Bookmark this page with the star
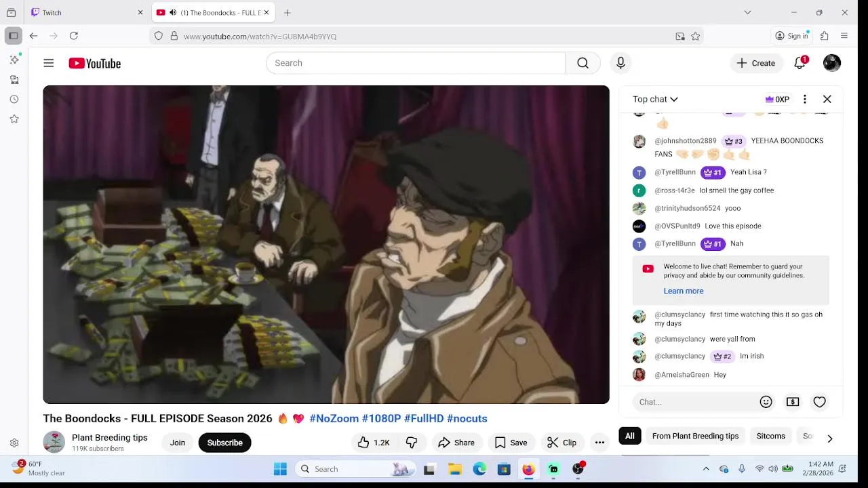The image size is (868, 488). click(x=695, y=36)
